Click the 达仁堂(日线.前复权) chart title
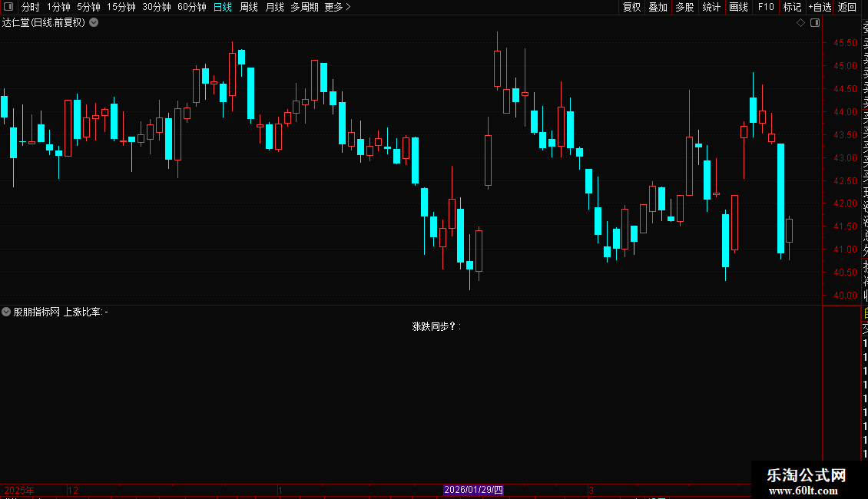The image size is (868, 499). coord(44,23)
